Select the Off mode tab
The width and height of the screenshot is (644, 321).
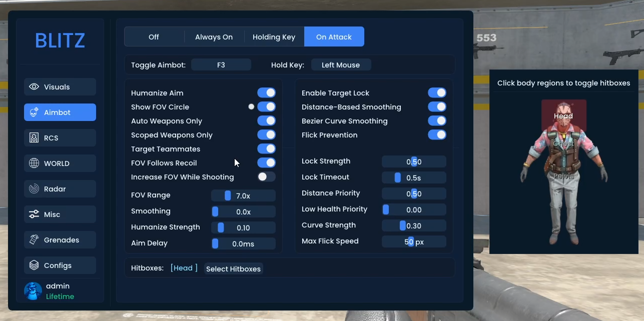click(x=153, y=36)
